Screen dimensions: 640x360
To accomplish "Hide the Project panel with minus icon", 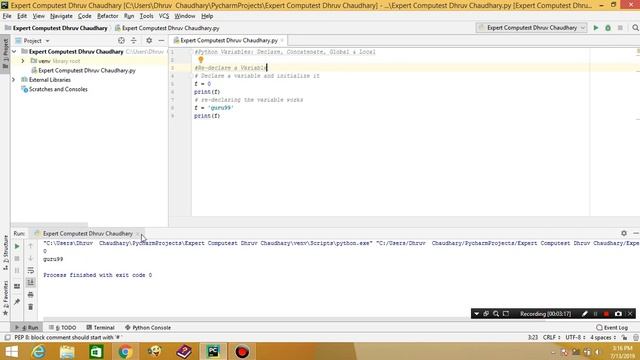I will tap(161, 41).
